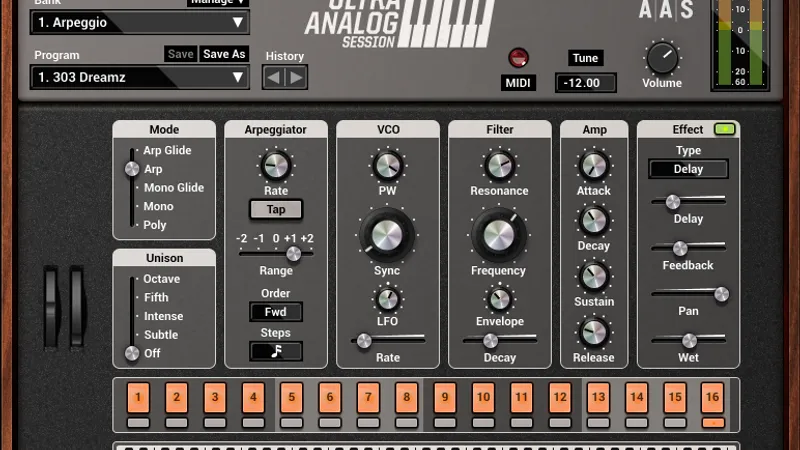
Task: Click step pad 5
Action: (x=291, y=397)
